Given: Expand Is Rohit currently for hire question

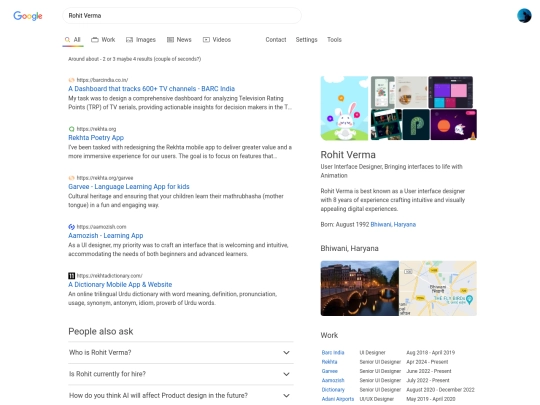Looking at the screenshot, I should click(x=181, y=374).
